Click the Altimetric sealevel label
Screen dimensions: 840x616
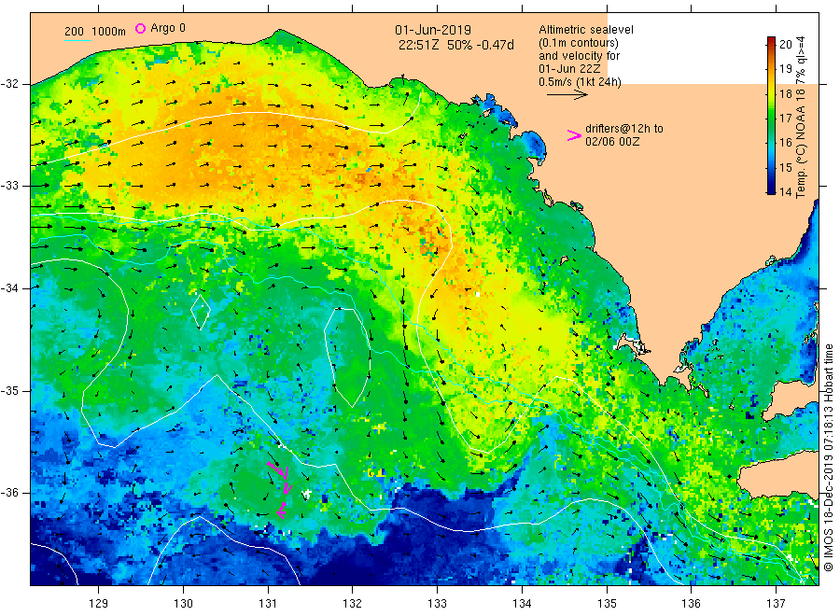pyautogui.click(x=586, y=30)
